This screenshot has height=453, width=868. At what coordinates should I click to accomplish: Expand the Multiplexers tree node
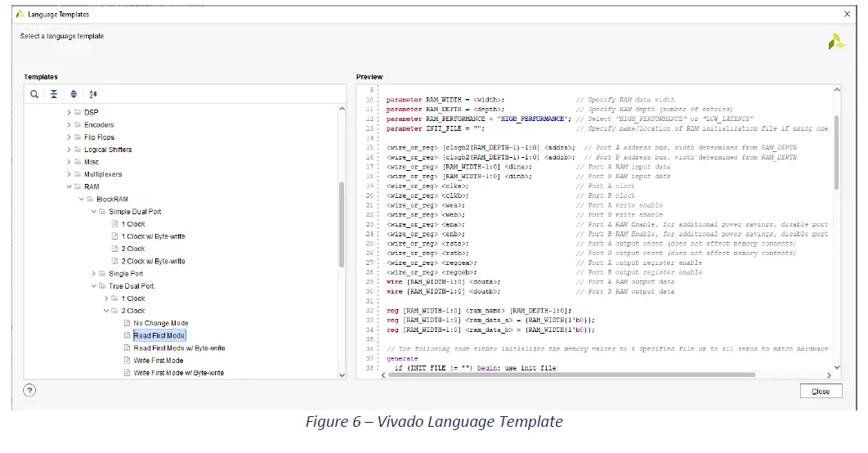[x=69, y=174]
